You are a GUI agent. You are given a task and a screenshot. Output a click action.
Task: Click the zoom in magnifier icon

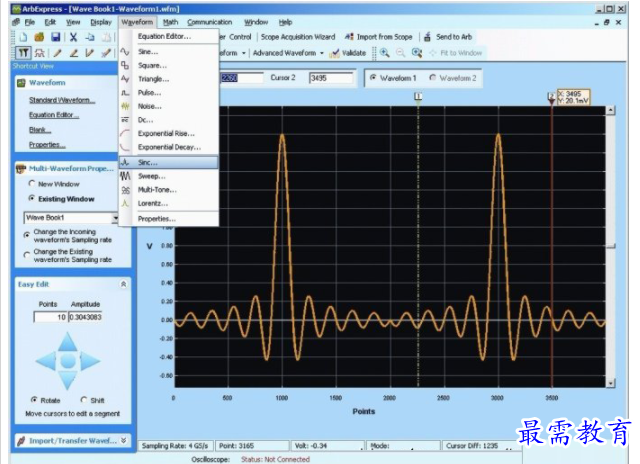pyautogui.click(x=384, y=53)
